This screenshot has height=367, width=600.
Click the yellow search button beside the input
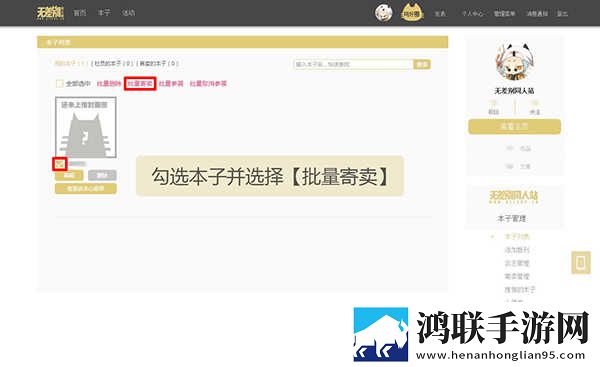tap(422, 64)
